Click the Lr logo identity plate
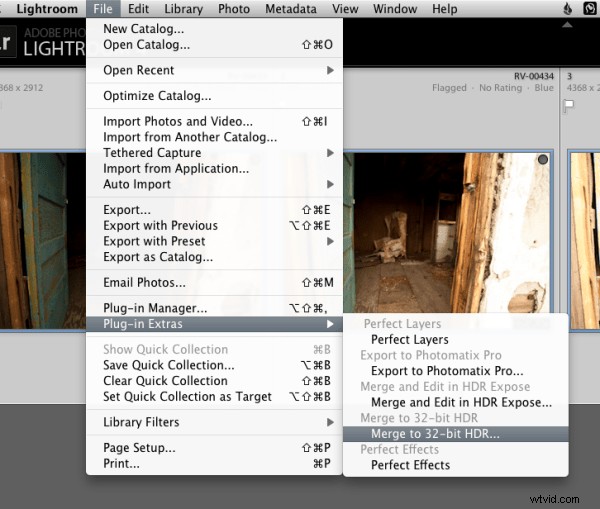This screenshot has height=509, width=600. coord(8,42)
